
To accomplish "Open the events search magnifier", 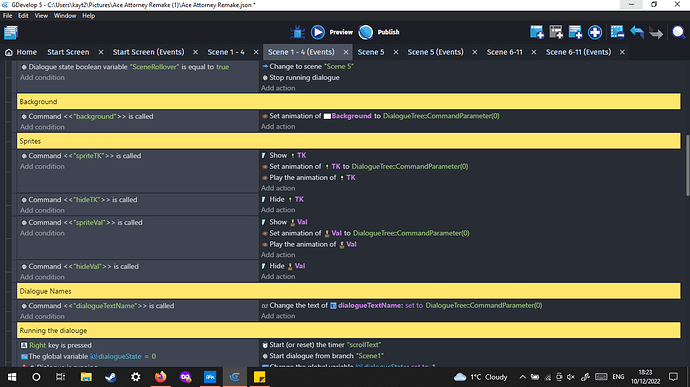I will click(678, 32).
